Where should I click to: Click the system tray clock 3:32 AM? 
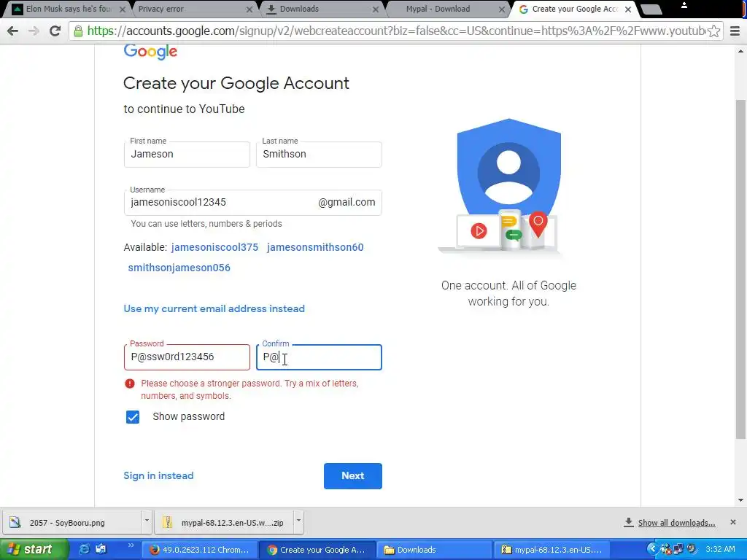[720, 550]
